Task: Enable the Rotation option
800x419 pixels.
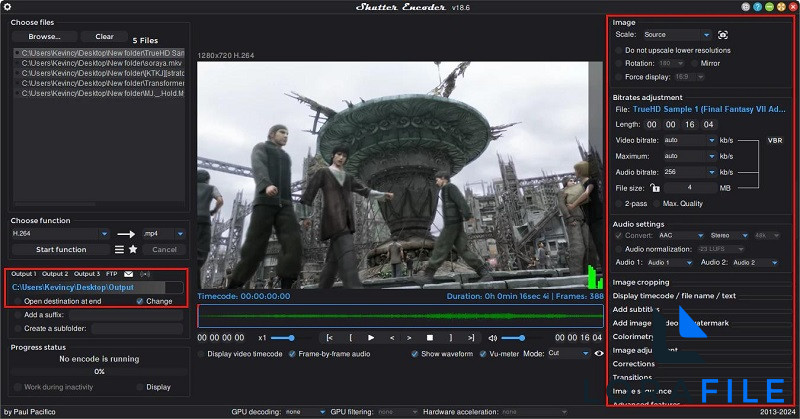Action: tap(619, 63)
